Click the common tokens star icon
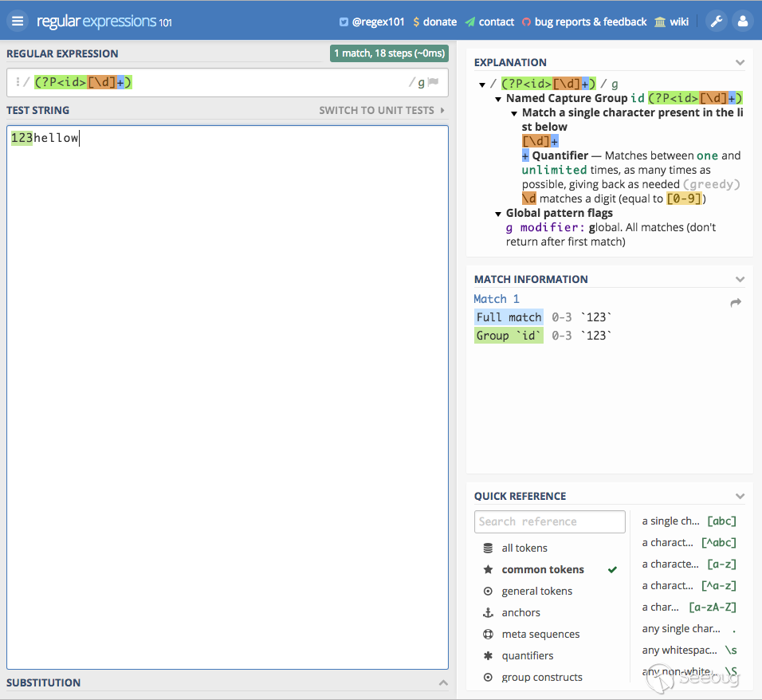 coord(488,569)
